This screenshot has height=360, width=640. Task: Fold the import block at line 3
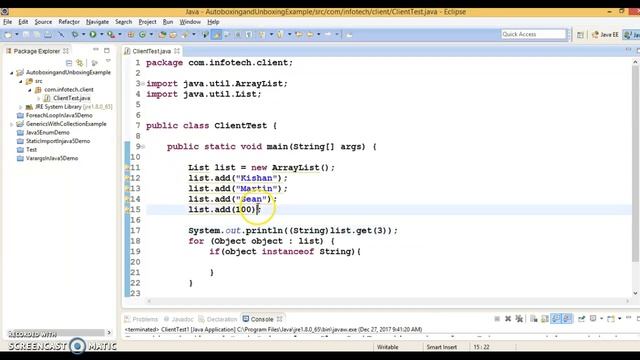click(143, 84)
